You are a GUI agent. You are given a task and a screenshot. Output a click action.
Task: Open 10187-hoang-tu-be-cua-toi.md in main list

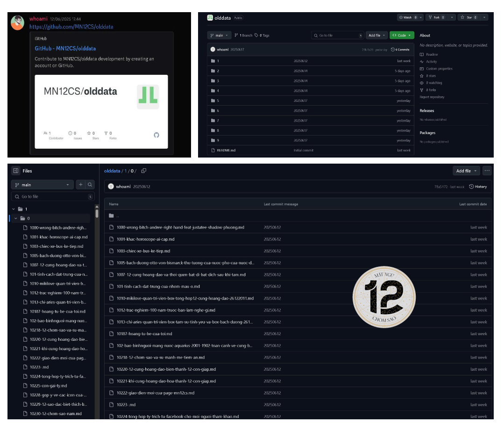point(144,334)
